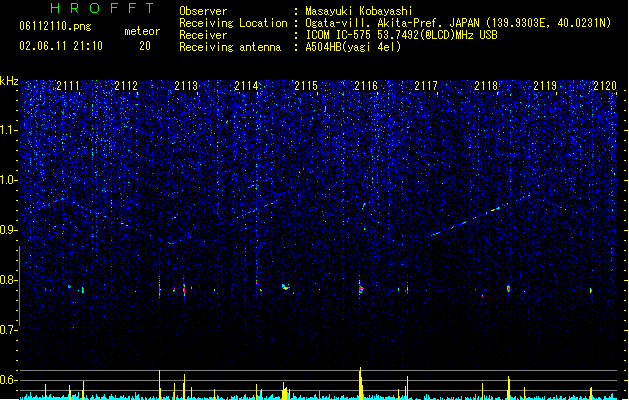Click the kHz axis unit label
Image resolution: width=629 pixels, height=400 pixels.
coord(9,81)
